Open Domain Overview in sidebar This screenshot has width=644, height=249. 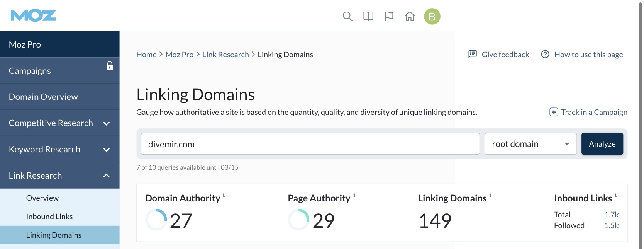(43, 97)
